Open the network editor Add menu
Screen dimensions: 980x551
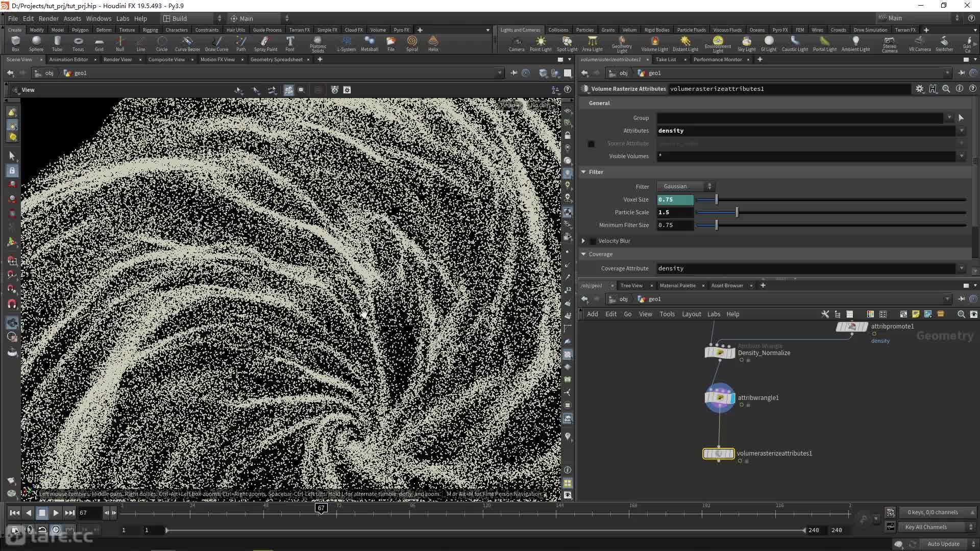coord(592,314)
